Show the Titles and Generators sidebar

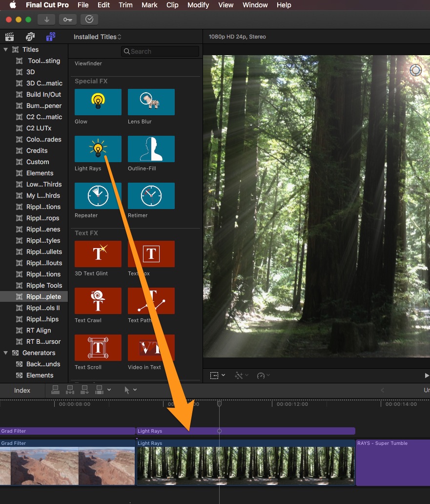click(51, 37)
